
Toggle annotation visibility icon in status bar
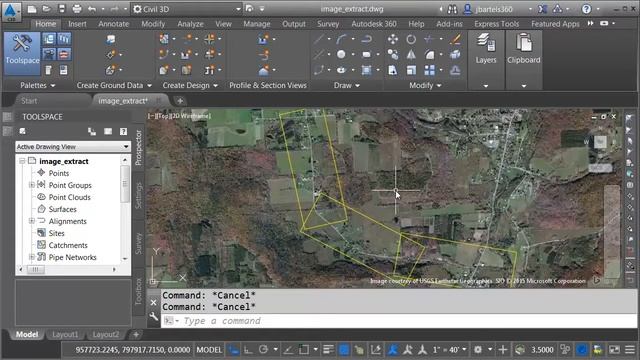[393, 350]
